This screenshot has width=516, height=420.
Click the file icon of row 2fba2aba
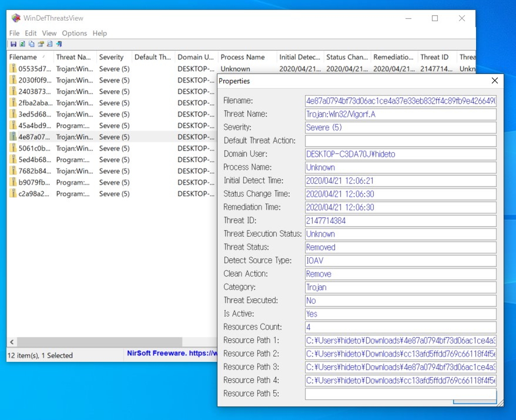pos(13,103)
